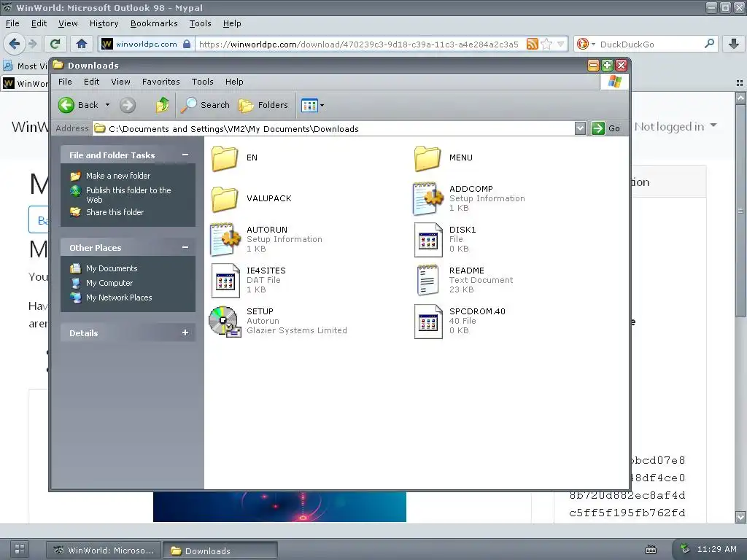Open the EN folder icon
Screen dimensions: 747x560
coord(225,158)
